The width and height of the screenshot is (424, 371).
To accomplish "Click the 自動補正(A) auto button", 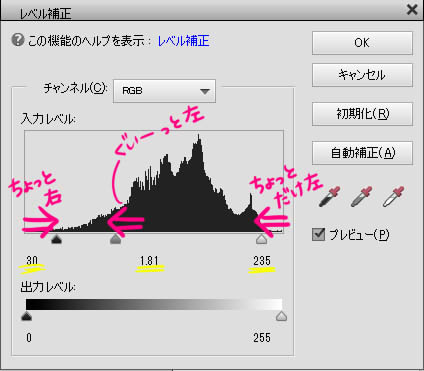I will 362,153.
